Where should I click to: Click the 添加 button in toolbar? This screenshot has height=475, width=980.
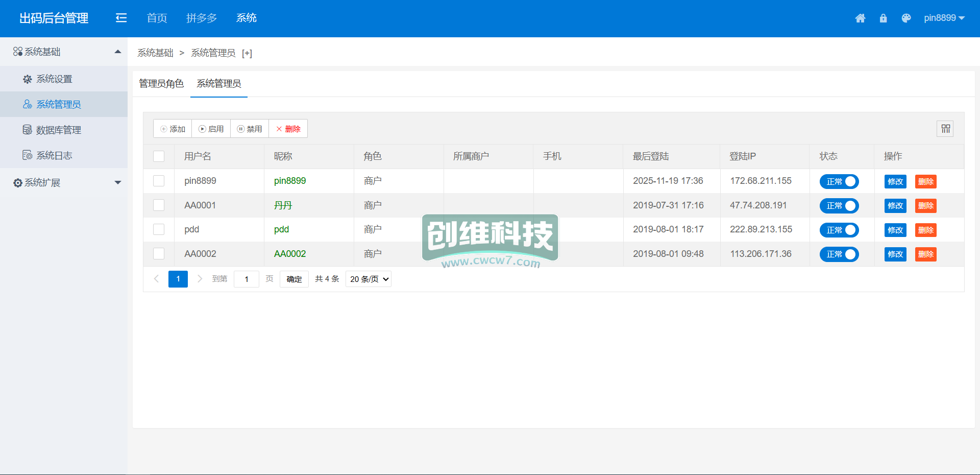173,129
